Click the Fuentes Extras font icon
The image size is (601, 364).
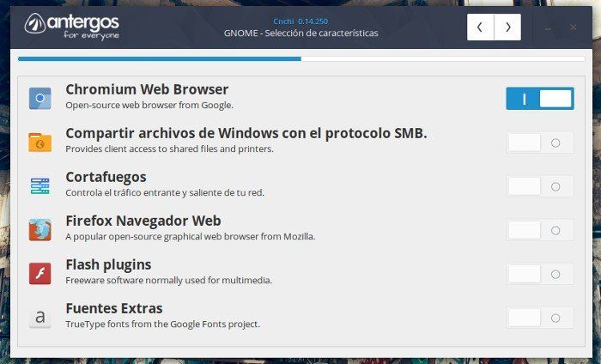(x=39, y=317)
